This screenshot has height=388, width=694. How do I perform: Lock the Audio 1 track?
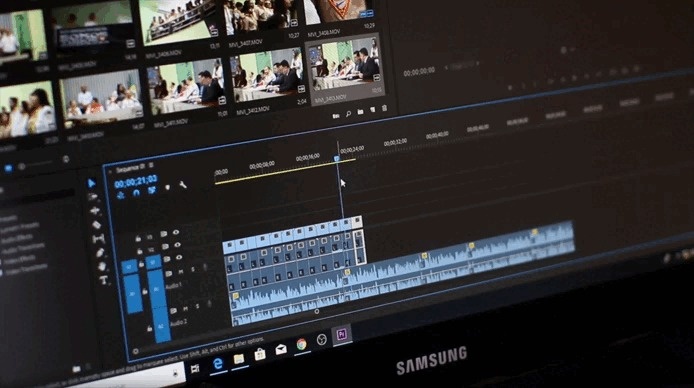pyautogui.click(x=145, y=292)
